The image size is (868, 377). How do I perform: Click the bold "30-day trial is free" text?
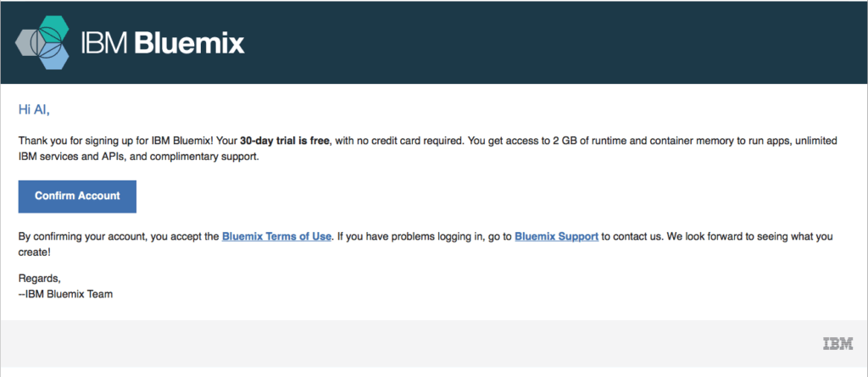(285, 141)
